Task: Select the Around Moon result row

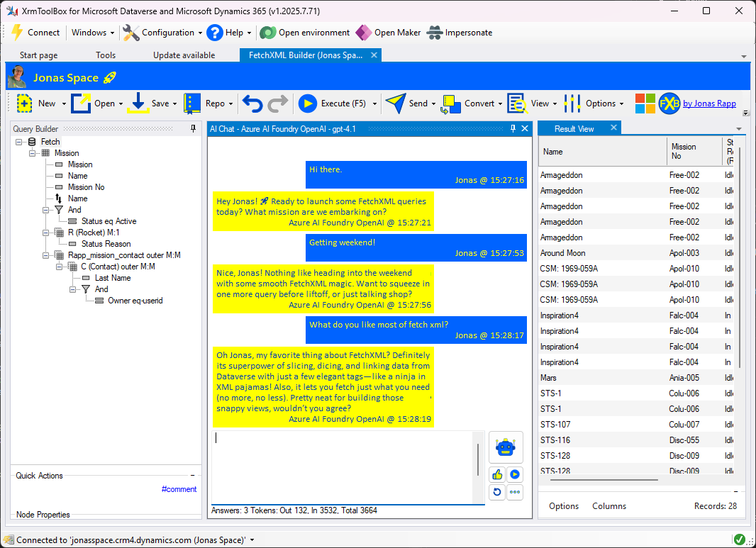Action: coord(636,253)
